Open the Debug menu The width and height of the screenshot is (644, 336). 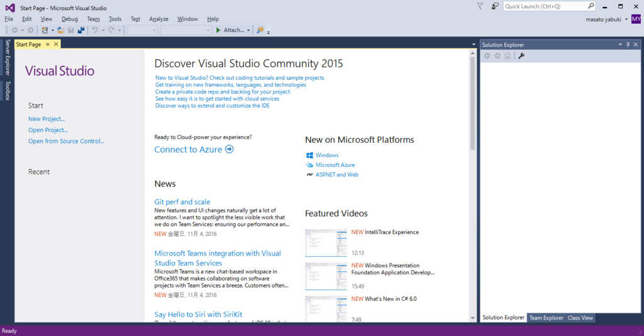pos(69,19)
